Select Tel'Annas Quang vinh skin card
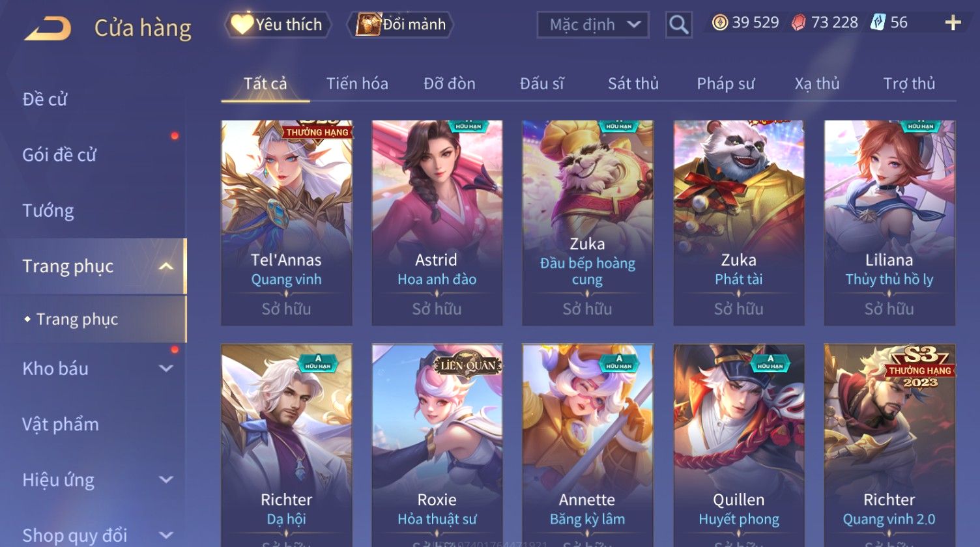The image size is (980, 547). click(x=287, y=223)
